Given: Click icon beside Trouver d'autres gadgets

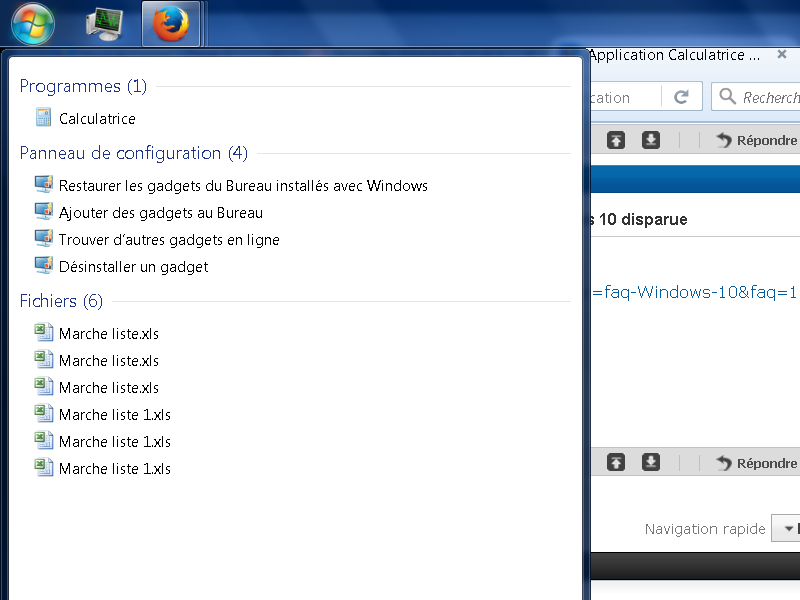Looking at the screenshot, I should click(43, 238).
